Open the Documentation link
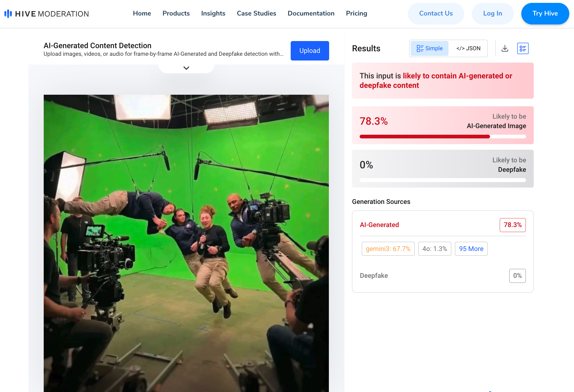Viewport: 574px width, 392px height. (x=311, y=13)
